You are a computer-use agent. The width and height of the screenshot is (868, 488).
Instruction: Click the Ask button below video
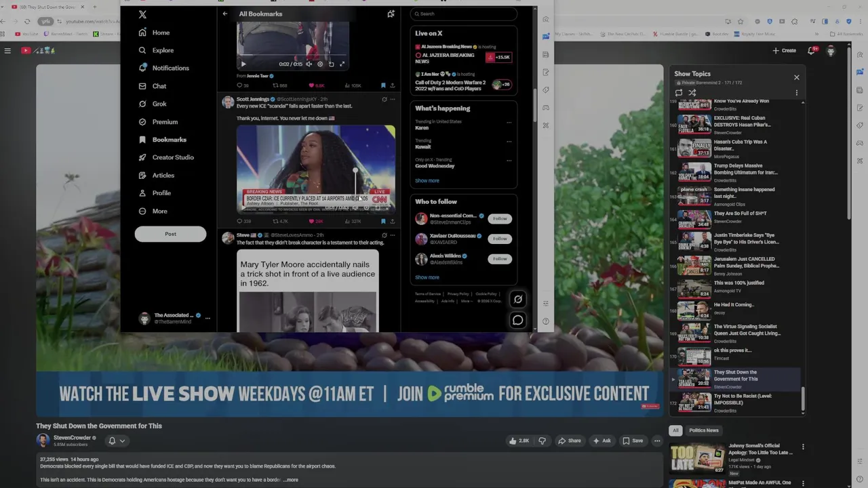click(x=602, y=441)
